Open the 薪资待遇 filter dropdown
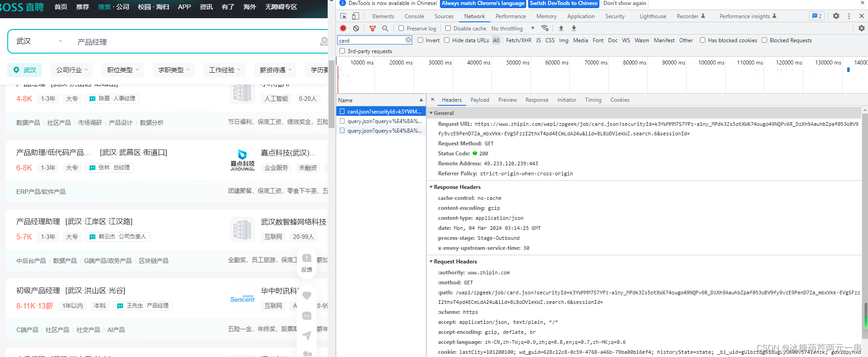 pyautogui.click(x=275, y=70)
